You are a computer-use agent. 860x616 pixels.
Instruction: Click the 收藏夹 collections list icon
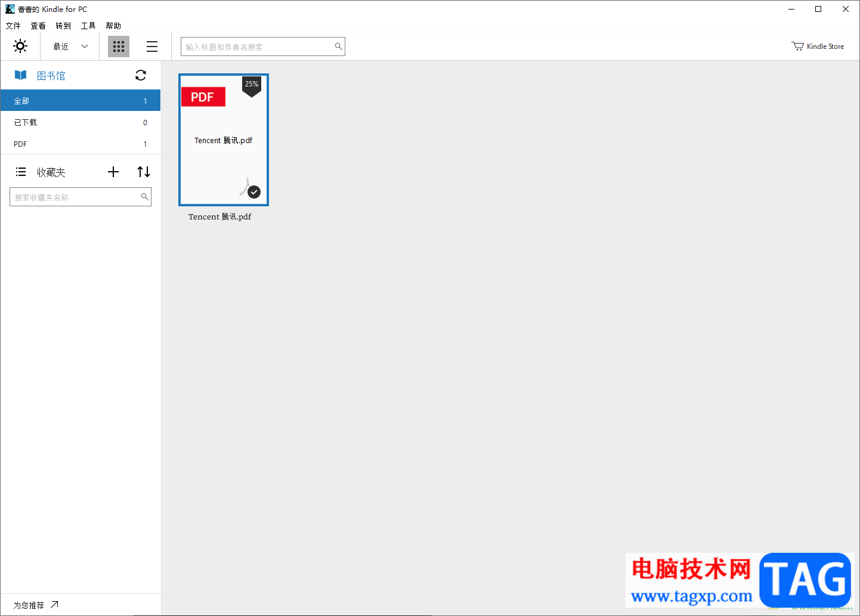(21, 172)
